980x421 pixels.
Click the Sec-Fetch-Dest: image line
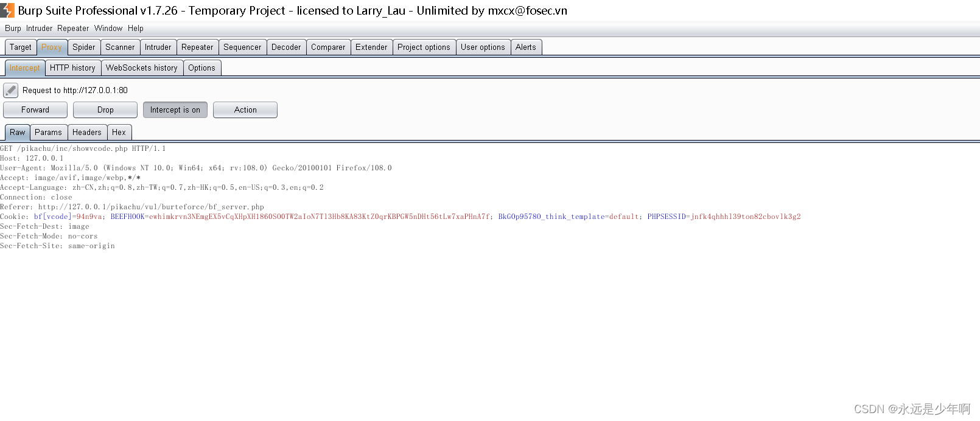[x=44, y=226]
